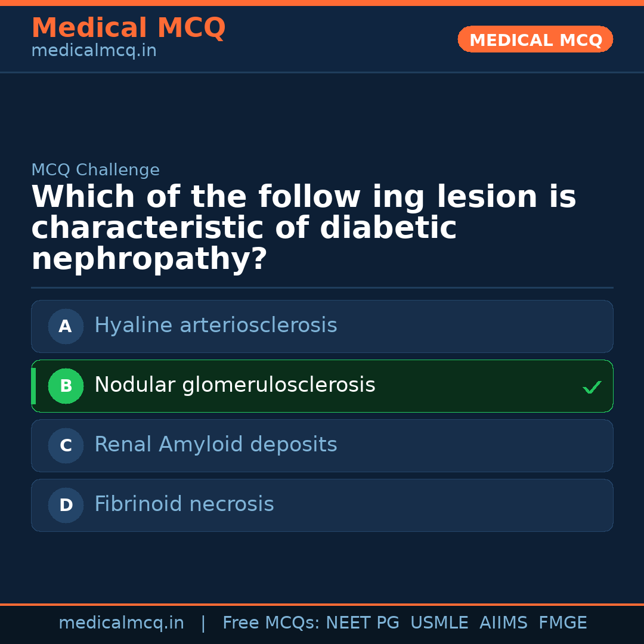This screenshot has height=644, width=644.
Task: Click the MCQ Challenge label
Action: (x=95, y=170)
